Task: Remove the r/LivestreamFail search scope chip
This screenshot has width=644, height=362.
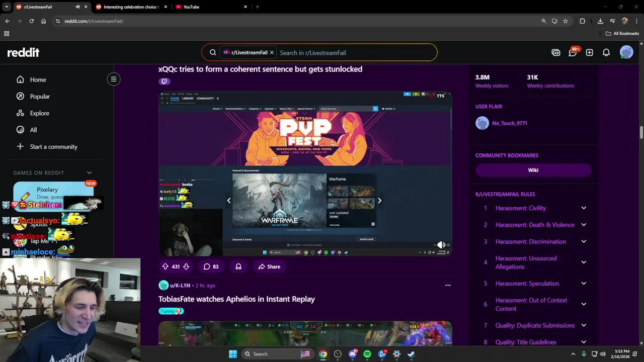Action: [x=272, y=52]
